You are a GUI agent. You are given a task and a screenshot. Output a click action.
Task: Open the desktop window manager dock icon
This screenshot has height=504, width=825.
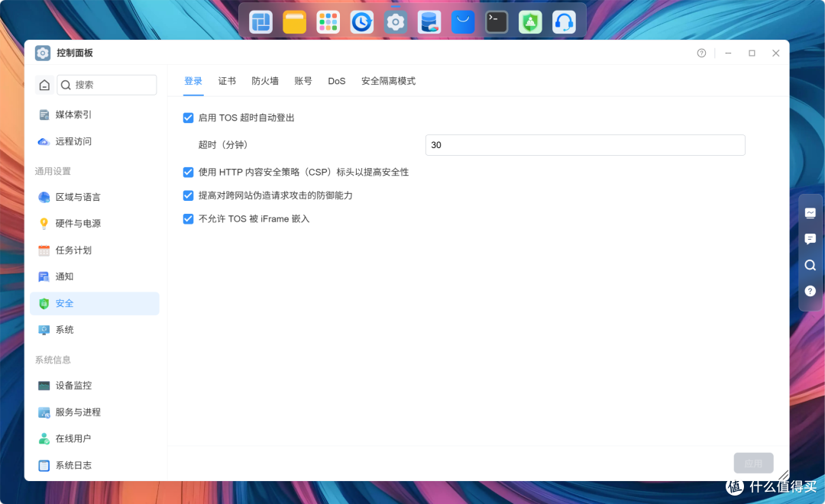point(261,22)
